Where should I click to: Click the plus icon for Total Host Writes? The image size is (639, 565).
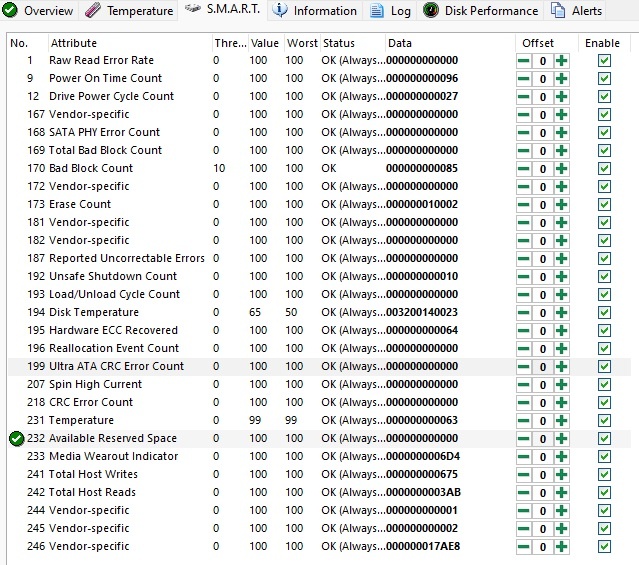point(561,475)
